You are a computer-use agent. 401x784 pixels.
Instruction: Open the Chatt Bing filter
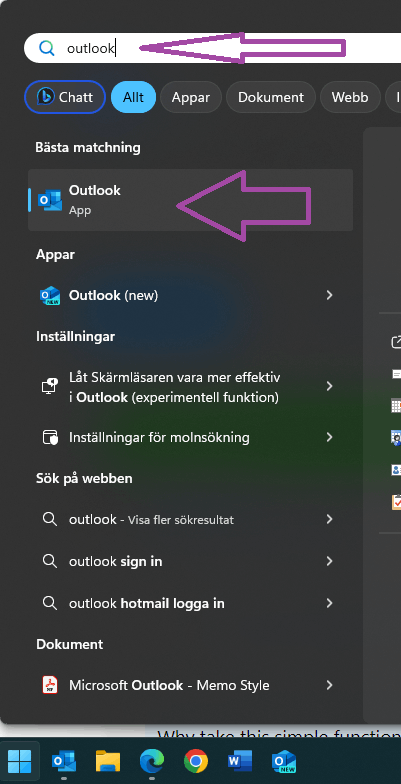click(x=65, y=97)
